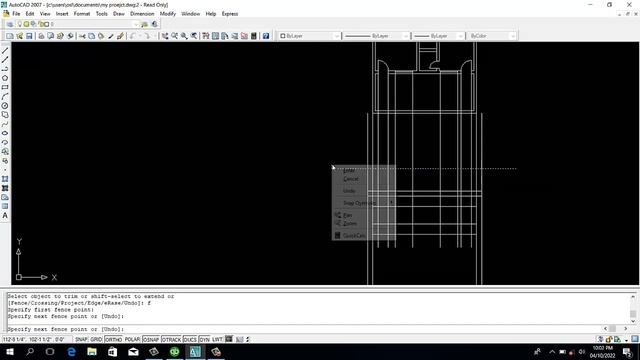Select the Revision Cloud tool

point(5,115)
